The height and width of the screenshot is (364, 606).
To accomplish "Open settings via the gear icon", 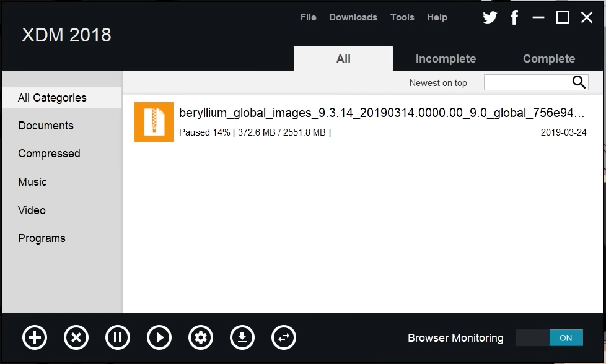I will tap(201, 337).
